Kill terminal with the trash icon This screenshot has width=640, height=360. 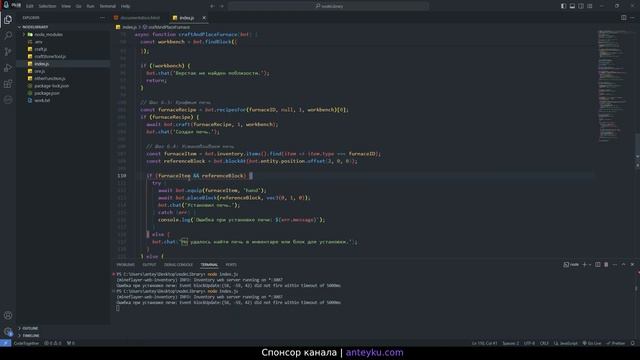[606, 264]
